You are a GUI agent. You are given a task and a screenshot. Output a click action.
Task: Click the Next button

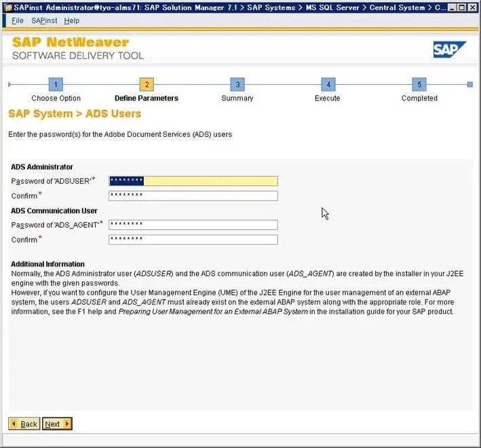57,424
